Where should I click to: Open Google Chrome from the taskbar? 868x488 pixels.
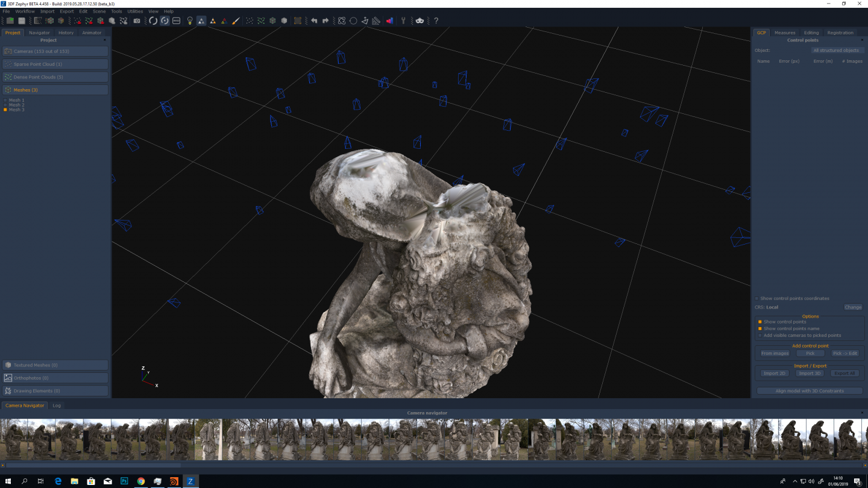point(140,481)
